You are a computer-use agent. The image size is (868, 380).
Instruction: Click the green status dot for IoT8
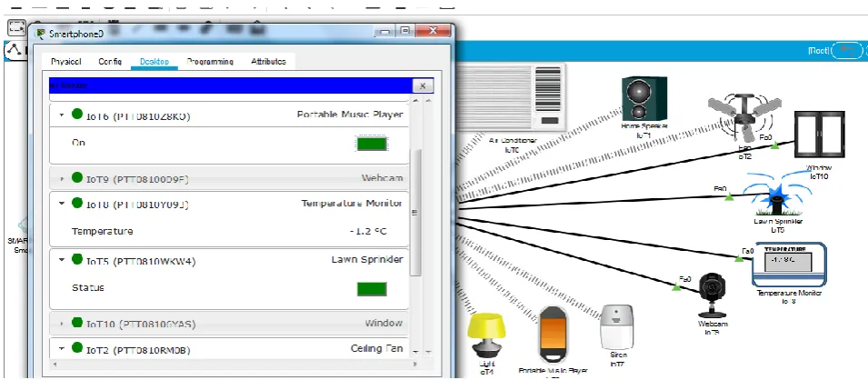[77, 203]
